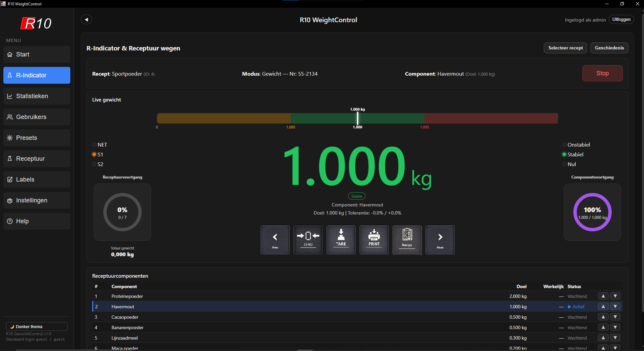Select the NET radio indicator
The width and height of the screenshot is (644, 351).
point(94,145)
